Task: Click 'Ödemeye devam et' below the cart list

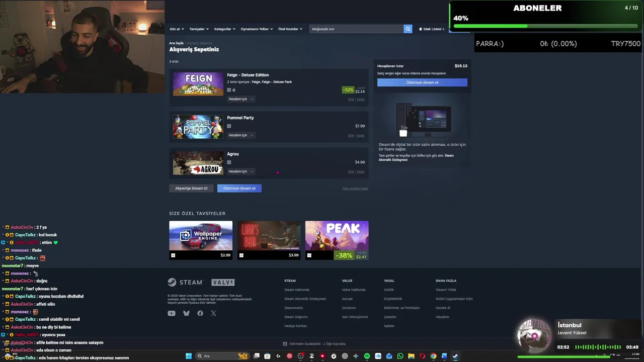Action: pyautogui.click(x=239, y=188)
